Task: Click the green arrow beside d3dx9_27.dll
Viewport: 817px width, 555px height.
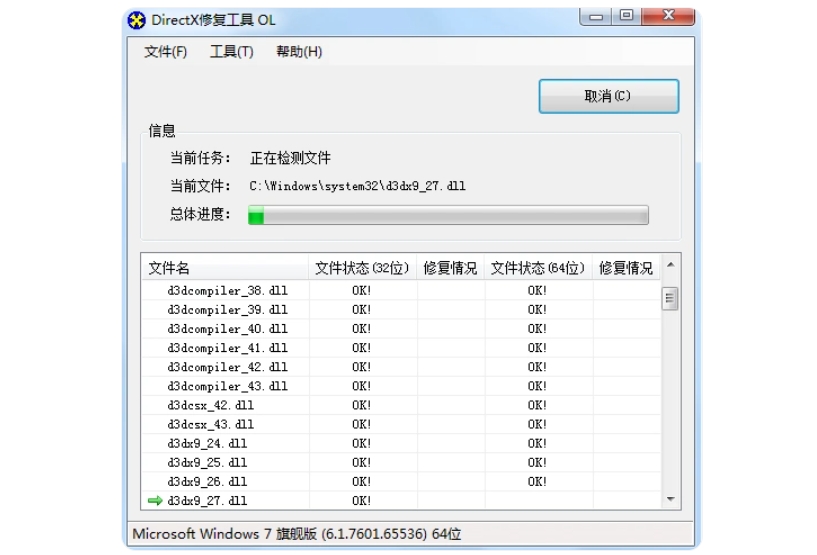Action: 155,501
